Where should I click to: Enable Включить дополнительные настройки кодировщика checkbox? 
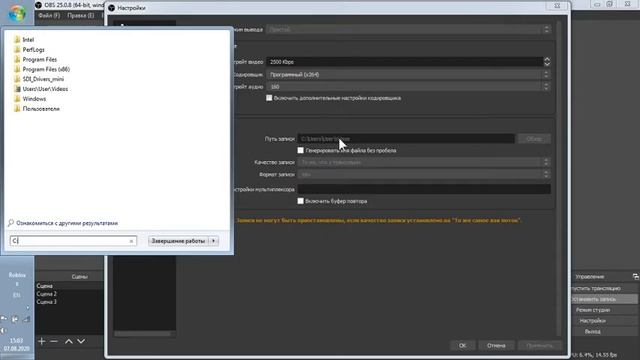(x=269, y=98)
